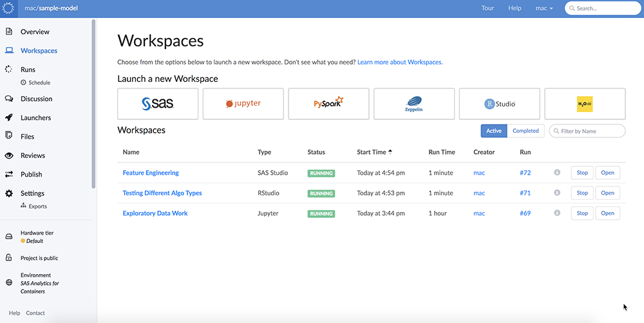644x323 pixels.
Task: Open run #72 link
Action: (x=526, y=173)
